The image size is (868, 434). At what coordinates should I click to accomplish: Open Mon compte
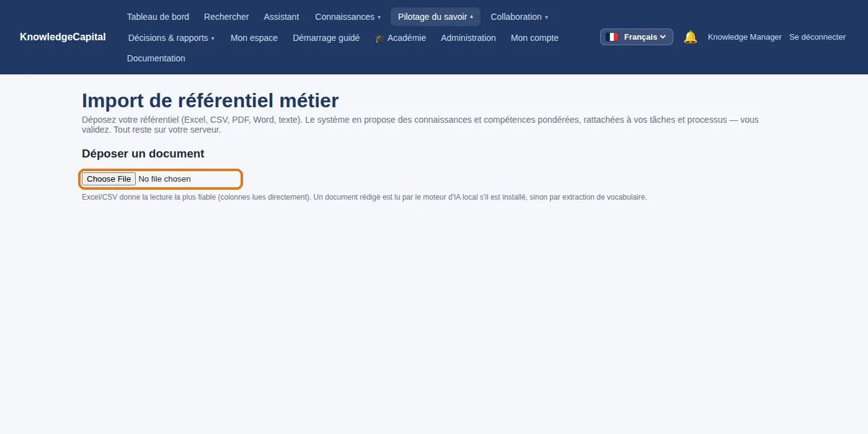534,38
